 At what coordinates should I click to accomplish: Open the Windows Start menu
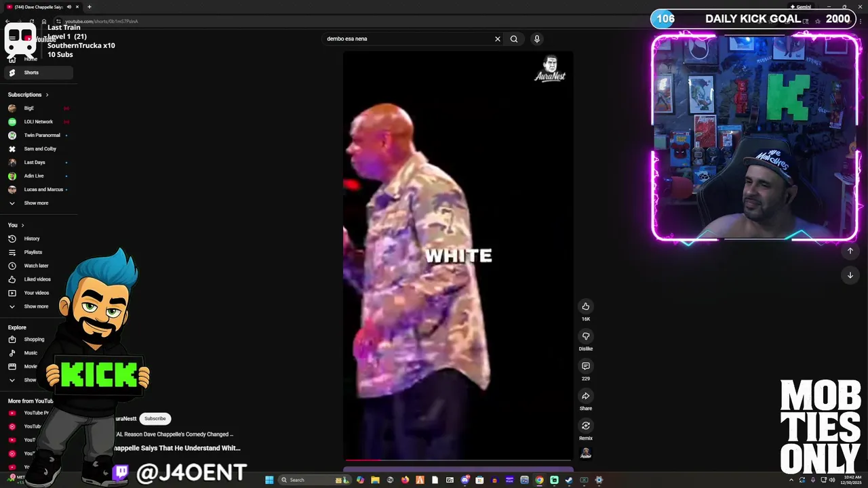(x=269, y=480)
